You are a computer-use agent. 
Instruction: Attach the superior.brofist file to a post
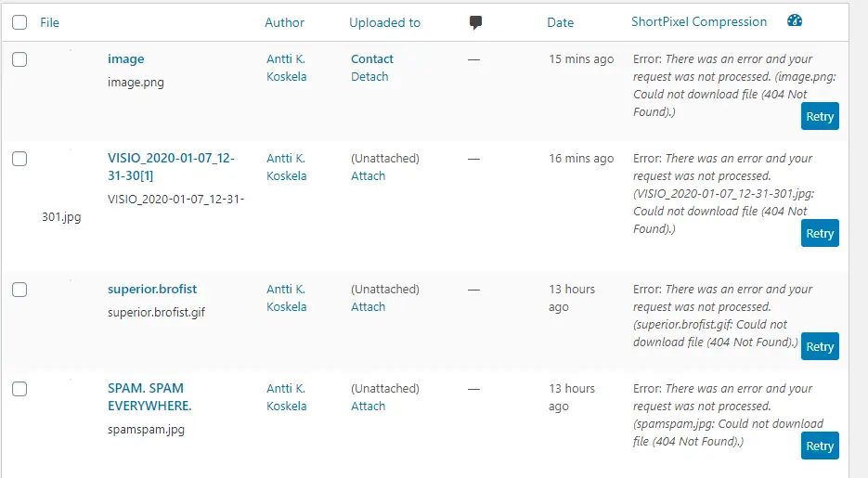pos(368,307)
